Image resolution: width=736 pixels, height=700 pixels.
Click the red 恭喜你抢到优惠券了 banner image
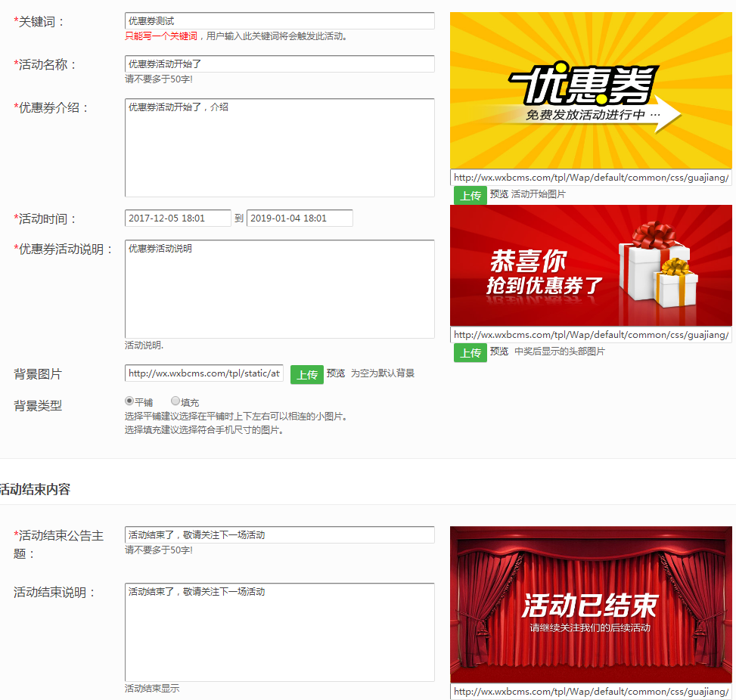[591, 265]
